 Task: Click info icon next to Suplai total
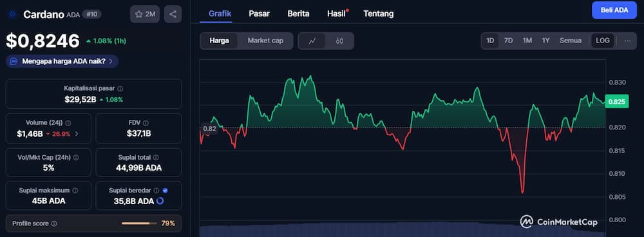(x=156, y=157)
